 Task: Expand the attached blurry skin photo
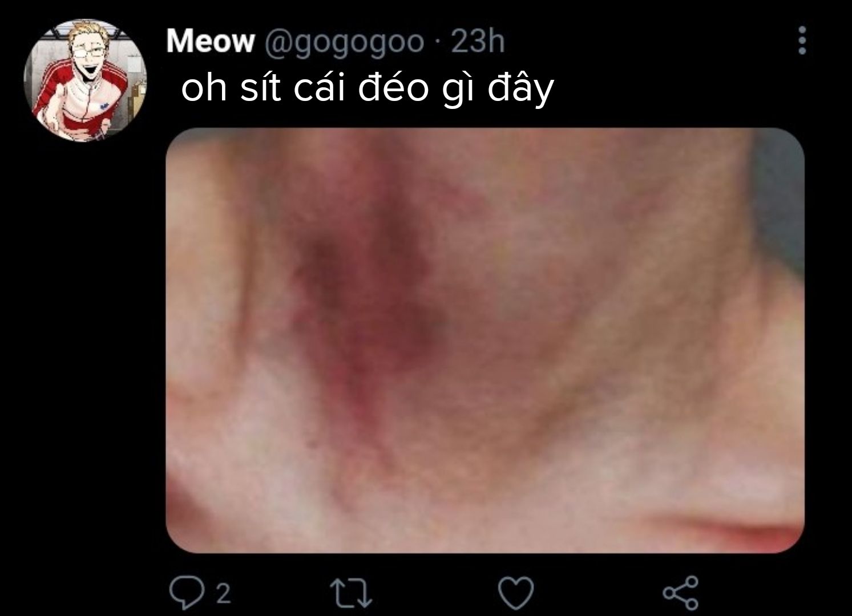[484, 341]
